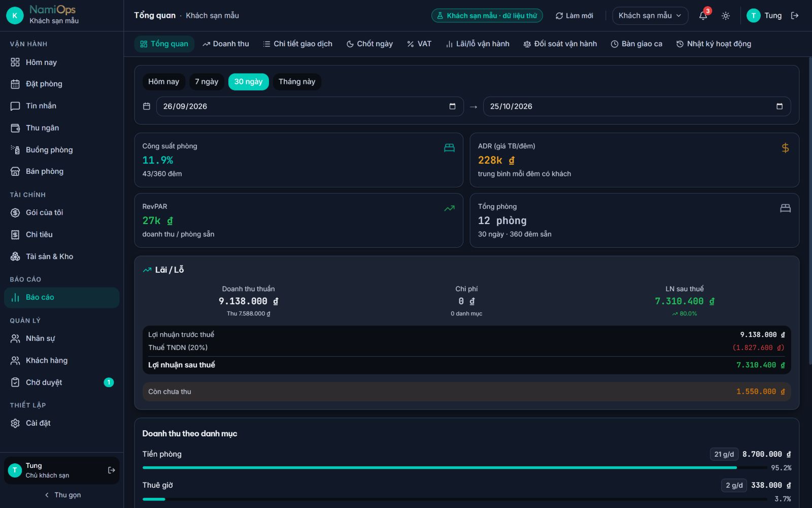Viewport: 812px width, 508px height.
Task: Collapse the sidebar with Thu gọn
Action: pyautogui.click(x=62, y=495)
